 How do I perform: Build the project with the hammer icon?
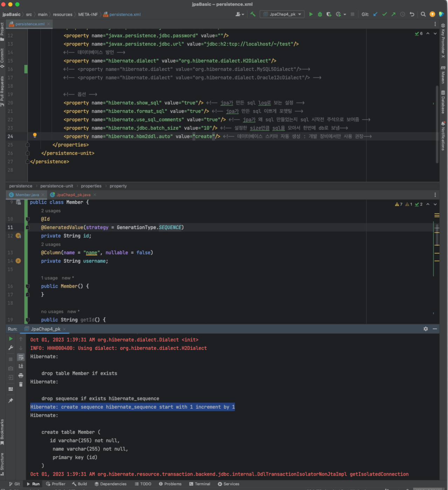click(253, 14)
